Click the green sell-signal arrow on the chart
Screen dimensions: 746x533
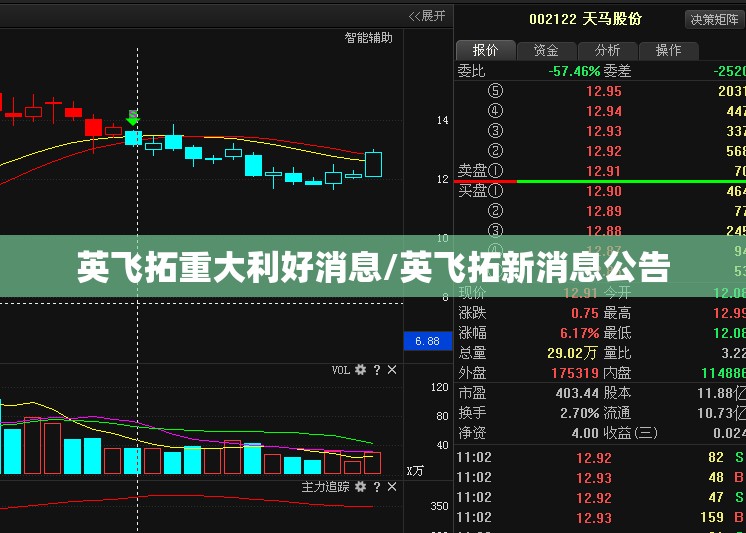pos(133,118)
